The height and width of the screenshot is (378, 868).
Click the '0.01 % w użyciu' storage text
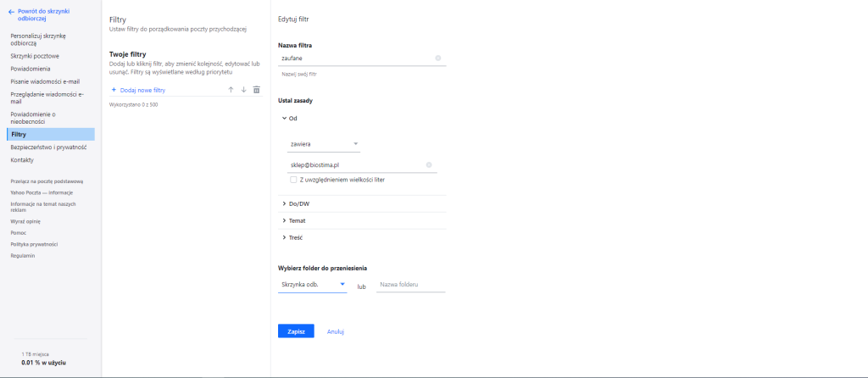[44, 363]
